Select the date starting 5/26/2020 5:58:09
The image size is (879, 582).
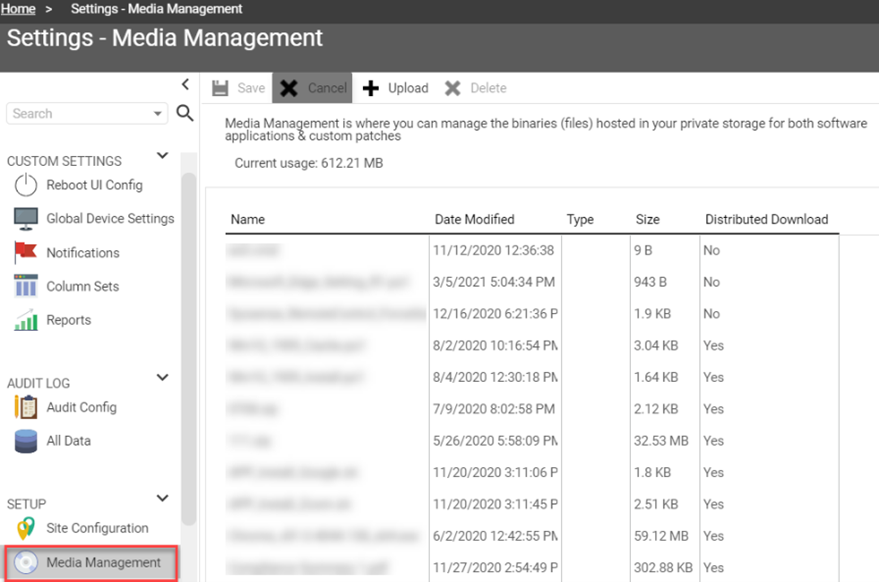495,441
